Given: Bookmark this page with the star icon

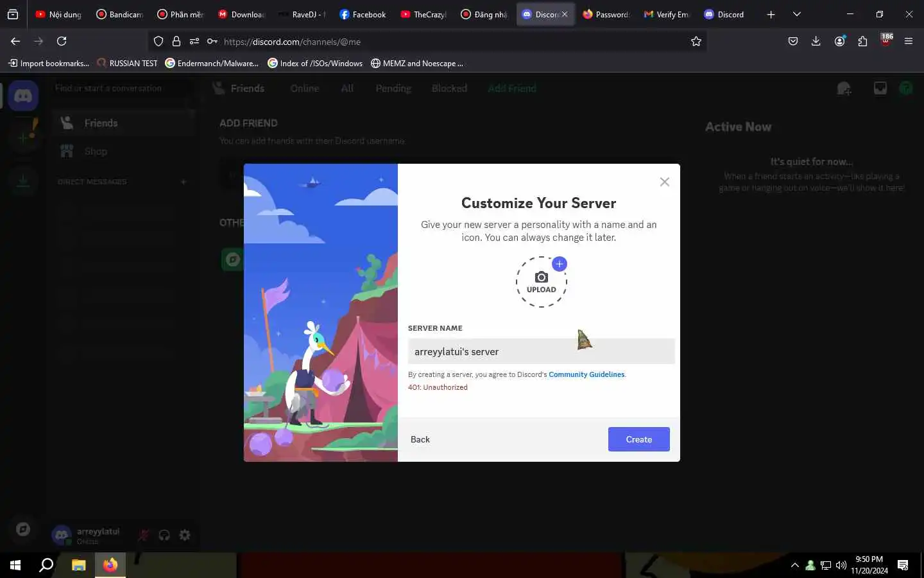Looking at the screenshot, I should [696, 41].
